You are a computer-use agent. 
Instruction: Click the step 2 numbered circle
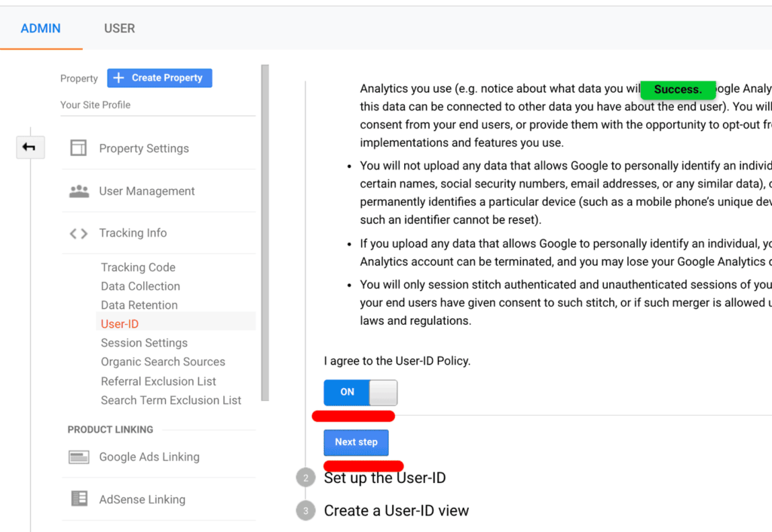click(x=305, y=477)
